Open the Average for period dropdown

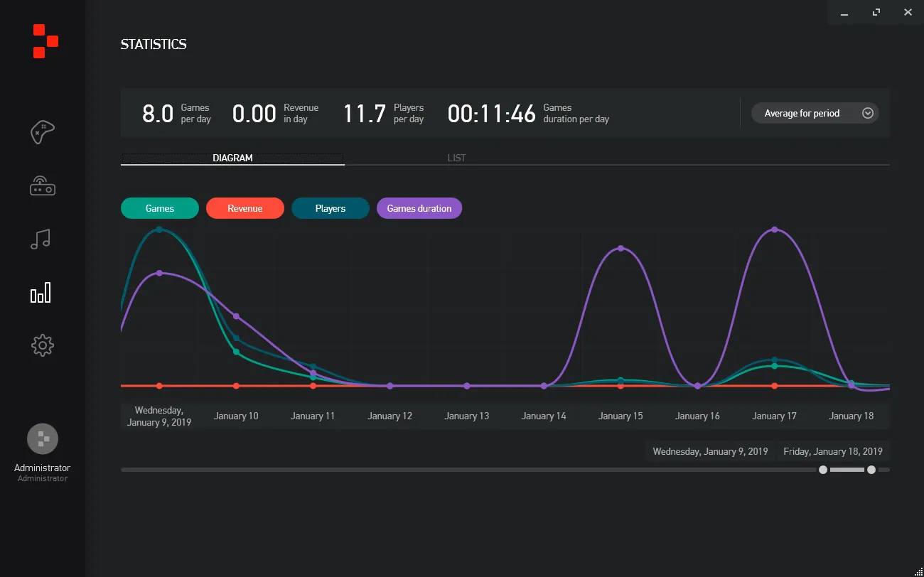pyautogui.click(x=815, y=113)
